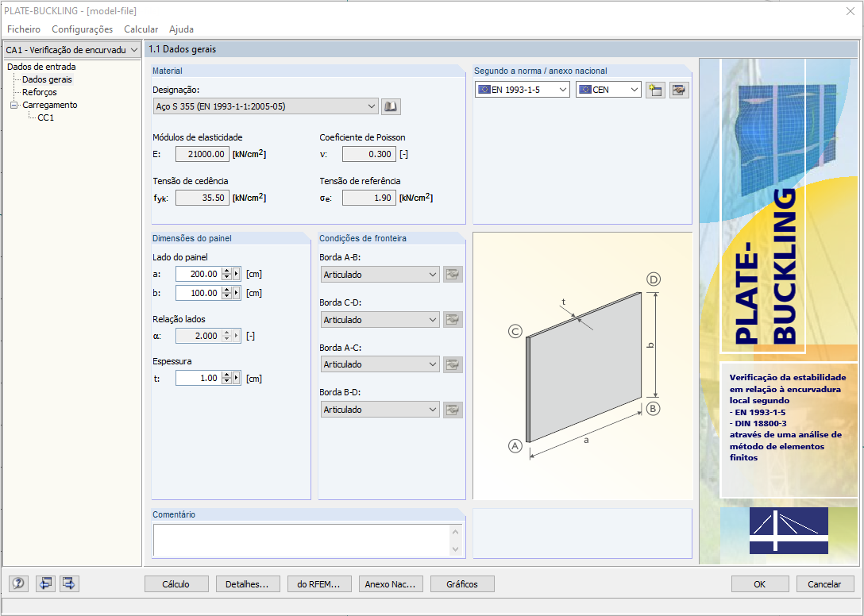The image size is (864, 616).
Task: Open the Borda B-D boundary dropdown
Action: click(x=380, y=410)
